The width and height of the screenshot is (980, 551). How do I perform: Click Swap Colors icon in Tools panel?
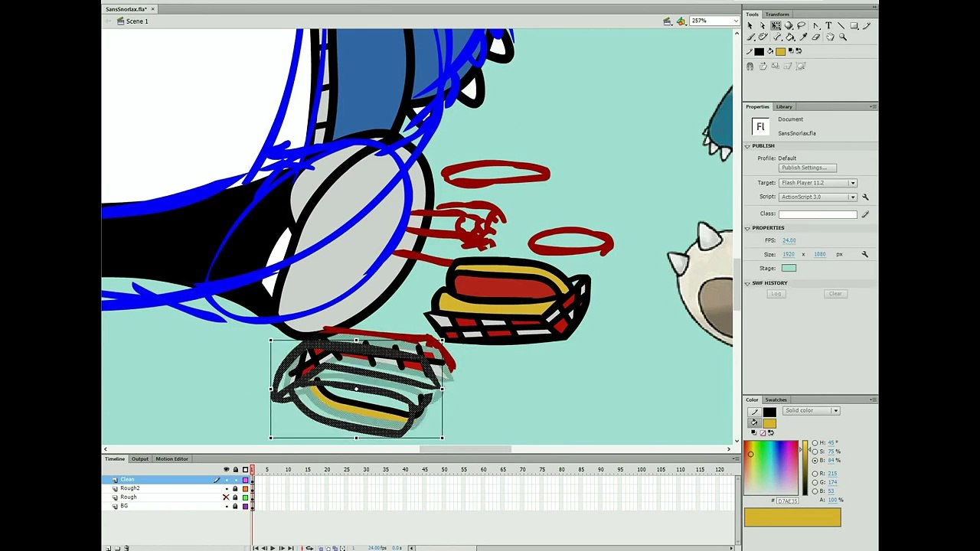coord(799,51)
